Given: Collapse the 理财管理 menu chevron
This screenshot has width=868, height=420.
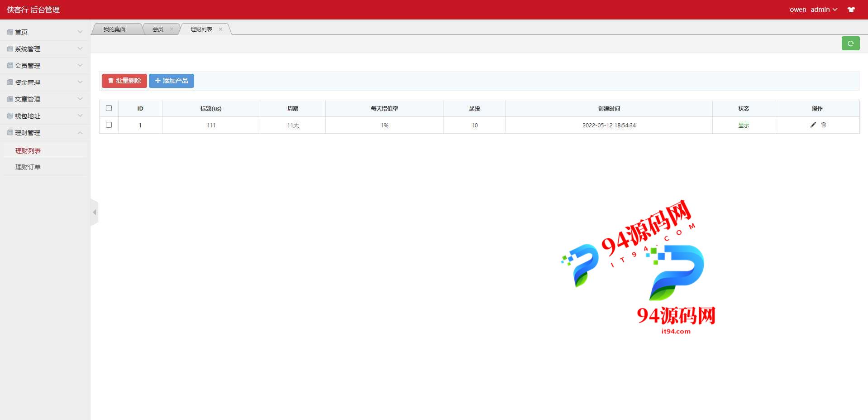Looking at the screenshot, I should coord(80,132).
